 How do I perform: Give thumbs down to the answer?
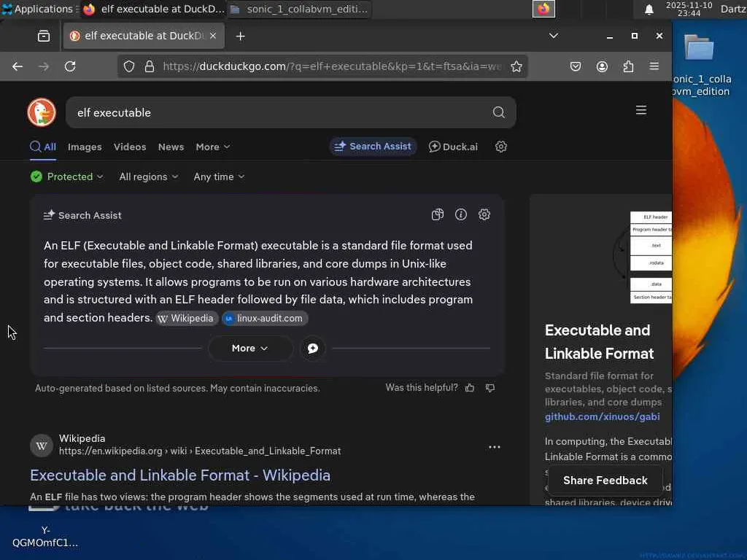[490, 388]
